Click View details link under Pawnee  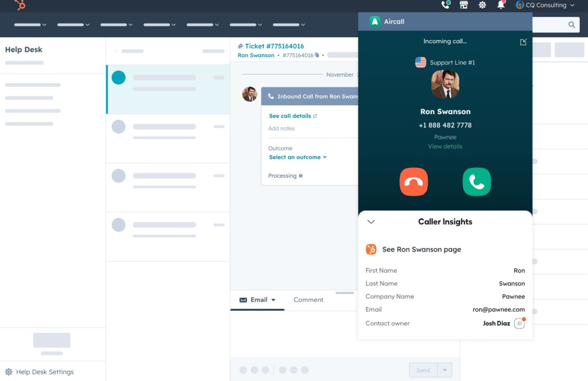pos(445,146)
